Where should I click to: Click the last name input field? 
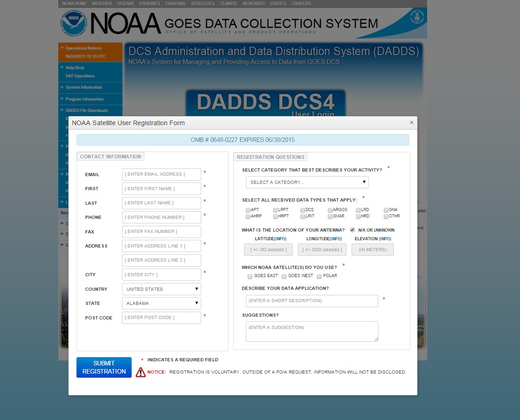pos(162,203)
